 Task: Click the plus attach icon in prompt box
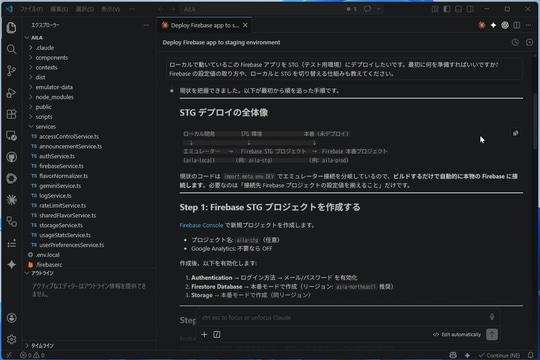[204, 334]
